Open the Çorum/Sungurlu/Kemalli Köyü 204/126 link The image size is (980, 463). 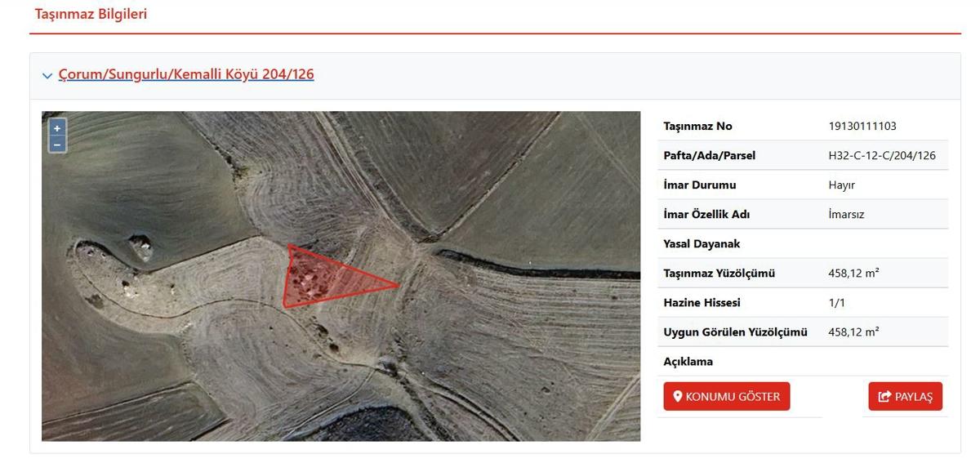tap(186, 74)
